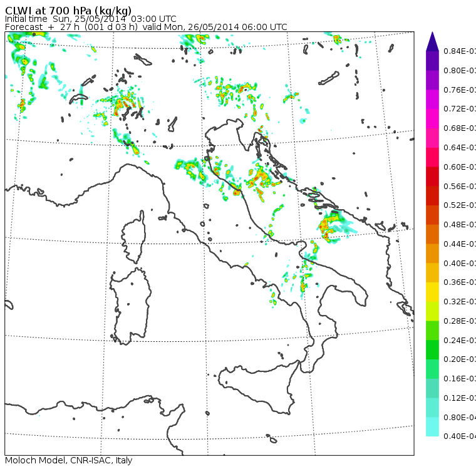Click the 'Forecast + 27 h' valid time line
Image resolution: width=476 pixels, height=469 pixels.
(146, 27)
